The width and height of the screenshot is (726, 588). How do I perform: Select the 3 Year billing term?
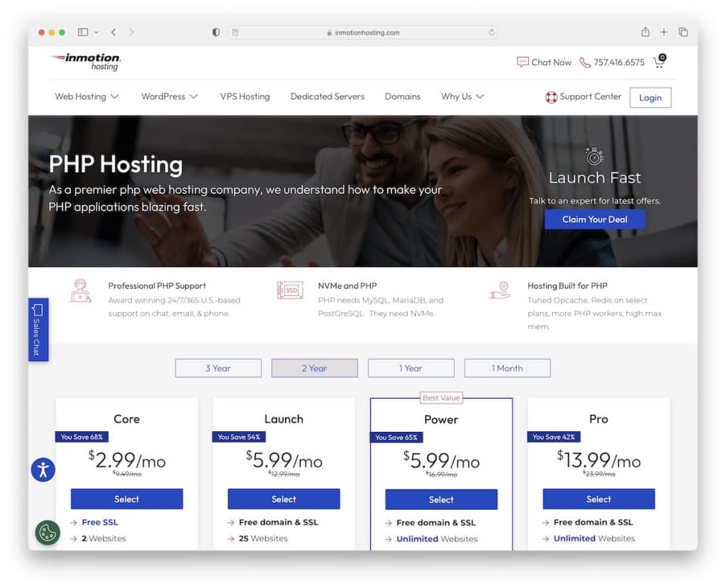[218, 368]
